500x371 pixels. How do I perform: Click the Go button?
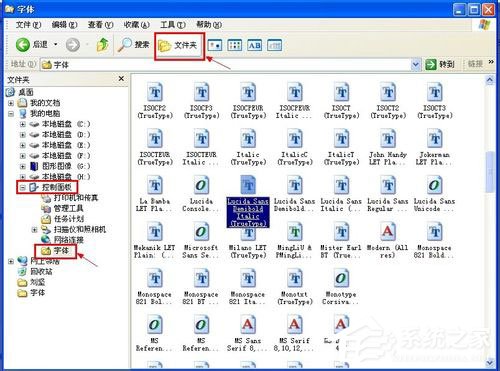click(440, 64)
